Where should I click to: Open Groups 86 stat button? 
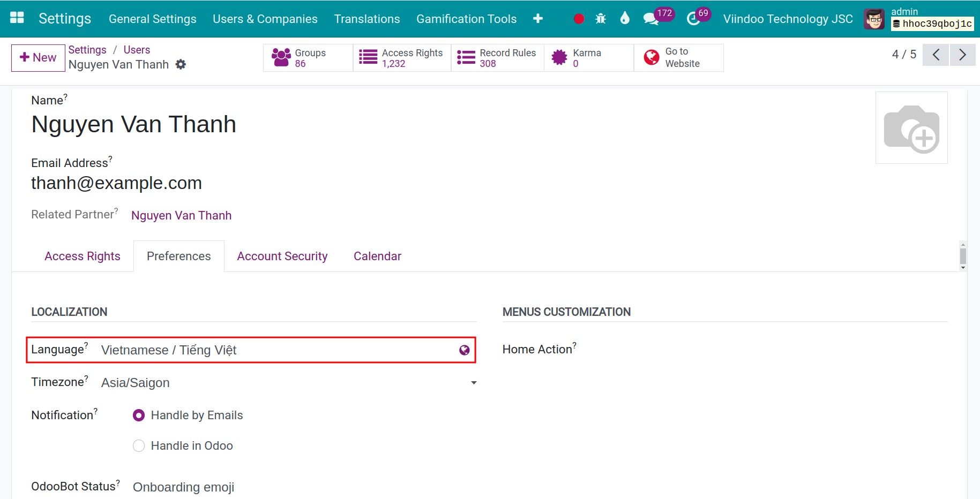[308, 58]
